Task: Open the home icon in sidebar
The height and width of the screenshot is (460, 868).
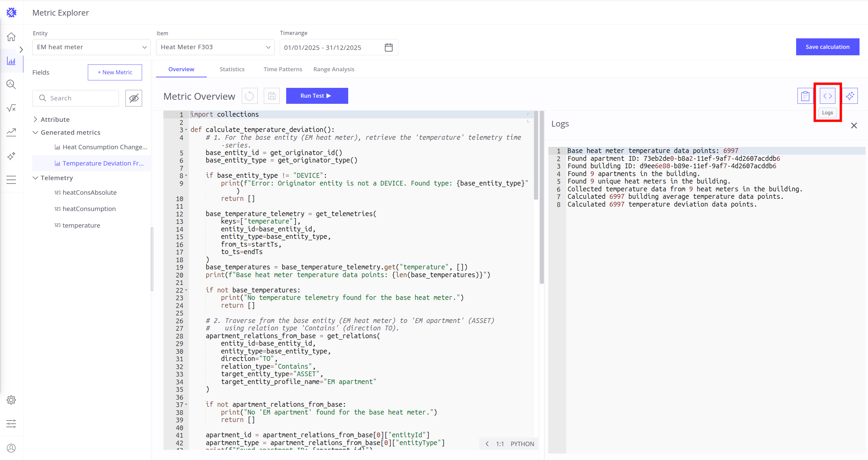Action: (11, 37)
